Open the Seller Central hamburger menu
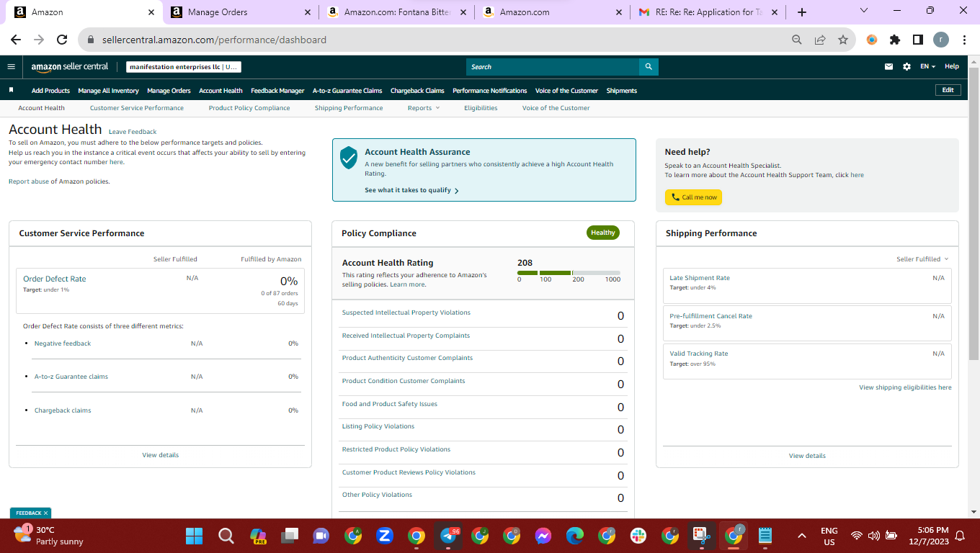The image size is (980, 553). tap(11, 66)
